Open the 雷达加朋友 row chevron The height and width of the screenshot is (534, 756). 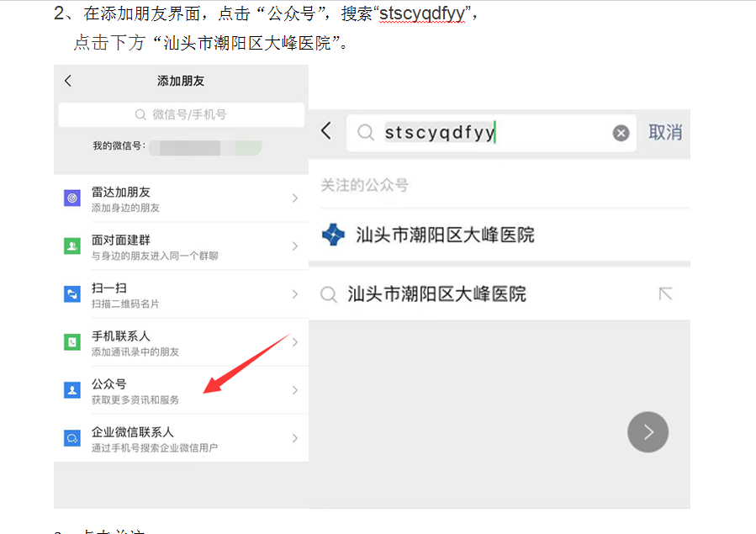pyautogui.click(x=295, y=198)
